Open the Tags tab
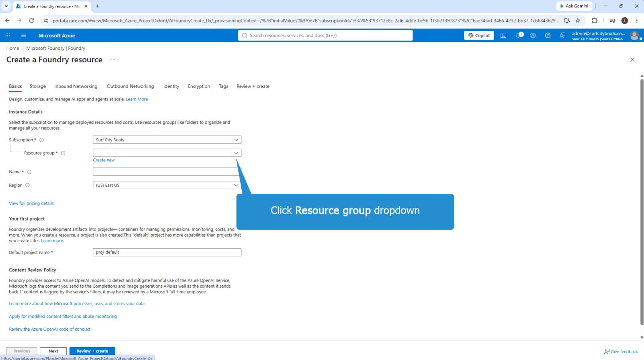Image resolution: width=644 pixels, height=360 pixels. [223, 86]
